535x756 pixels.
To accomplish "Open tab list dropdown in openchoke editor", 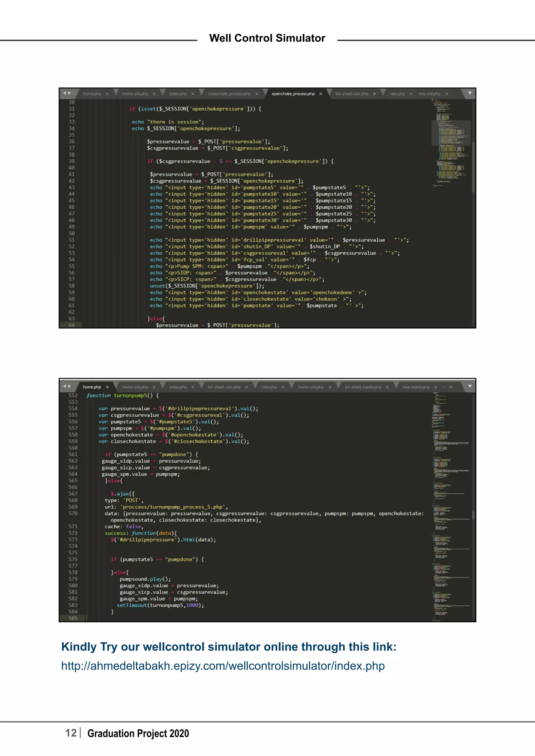I will coord(470,93).
